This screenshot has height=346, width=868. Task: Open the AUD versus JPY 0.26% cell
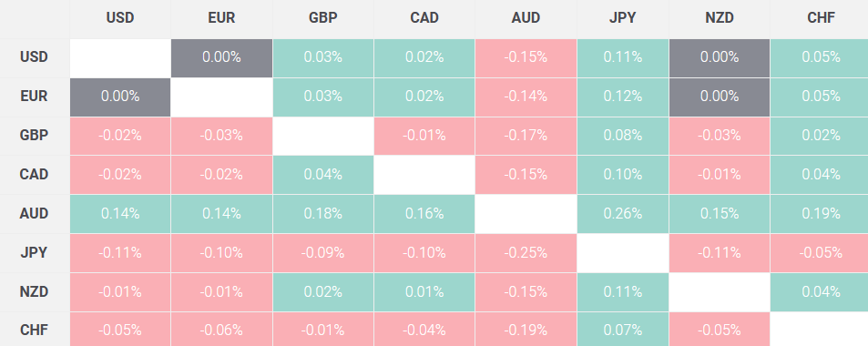623,214
